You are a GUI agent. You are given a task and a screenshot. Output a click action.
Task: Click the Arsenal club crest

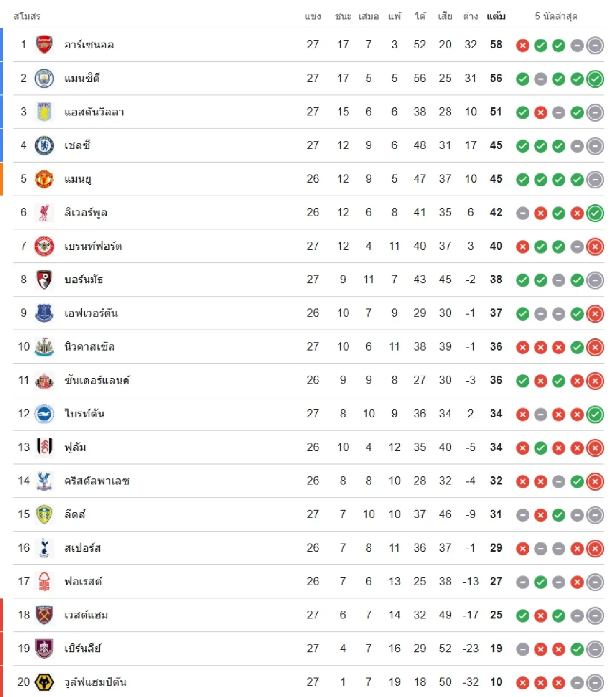pos(44,45)
